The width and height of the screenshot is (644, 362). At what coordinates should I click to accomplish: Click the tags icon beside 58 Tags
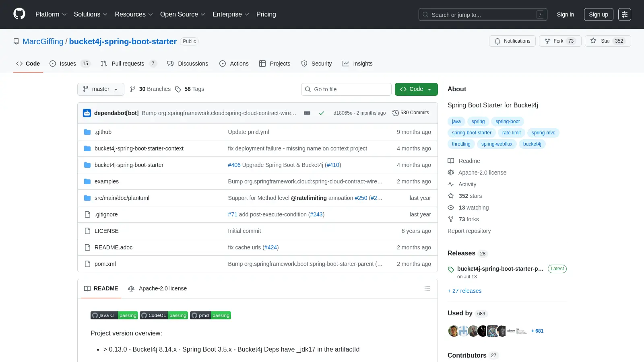click(178, 89)
